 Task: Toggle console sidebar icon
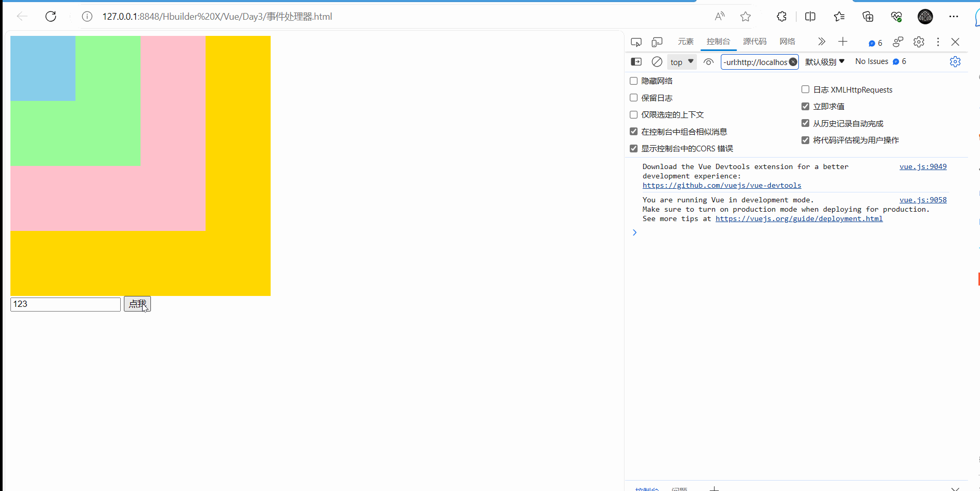pyautogui.click(x=636, y=61)
